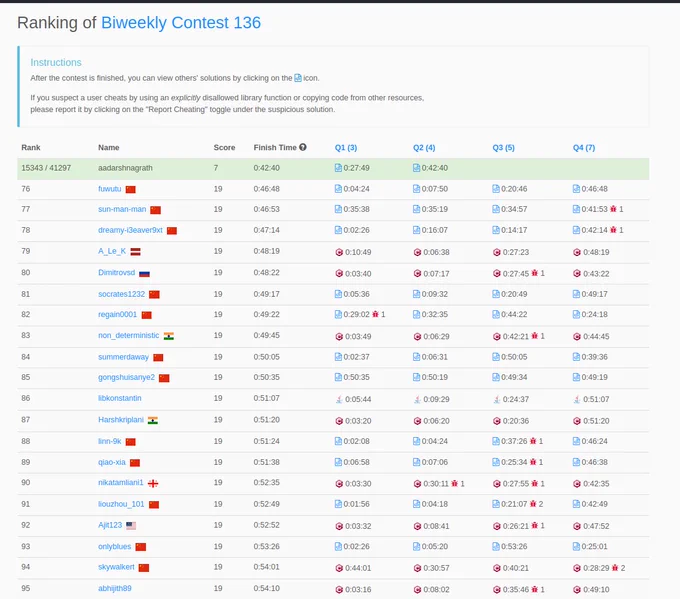Viewport: 680px width, 599px height.
Task: Open fuwutu's Q1 solution file icon
Action: [338, 189]
